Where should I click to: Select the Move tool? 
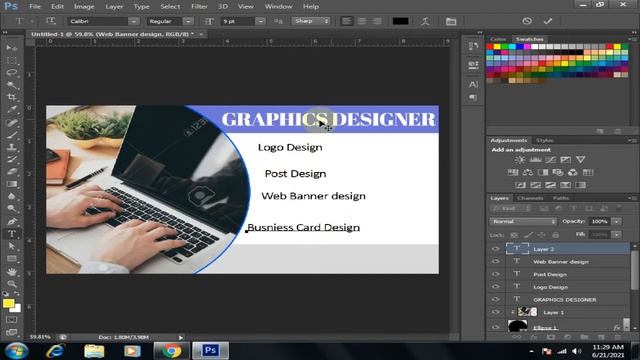pos(12,48)
